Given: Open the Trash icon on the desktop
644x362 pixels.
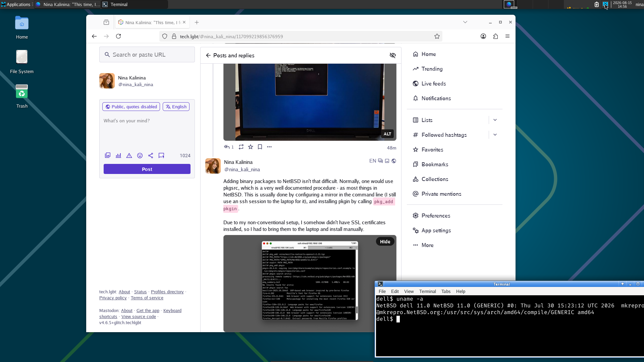Looking at the screenshot, I should 22,96.
